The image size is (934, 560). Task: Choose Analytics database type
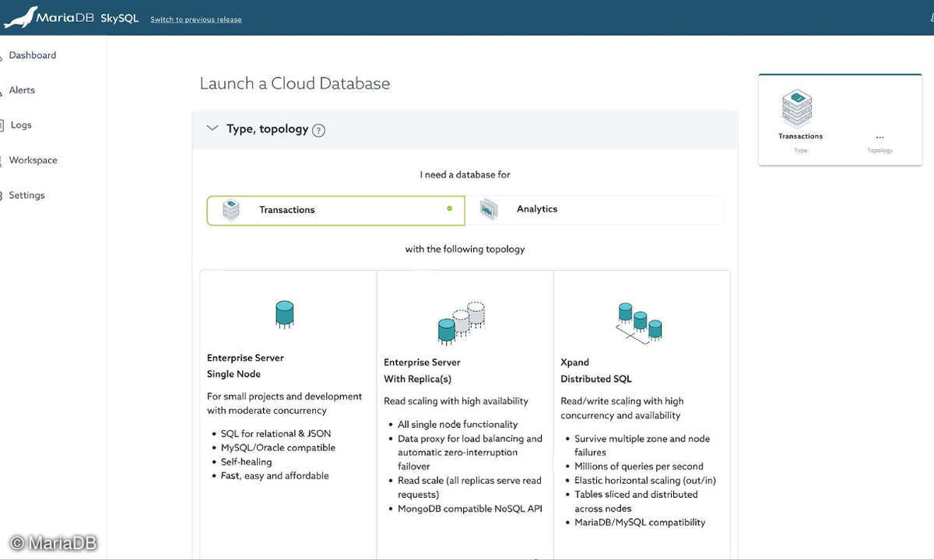coord(595,210)
